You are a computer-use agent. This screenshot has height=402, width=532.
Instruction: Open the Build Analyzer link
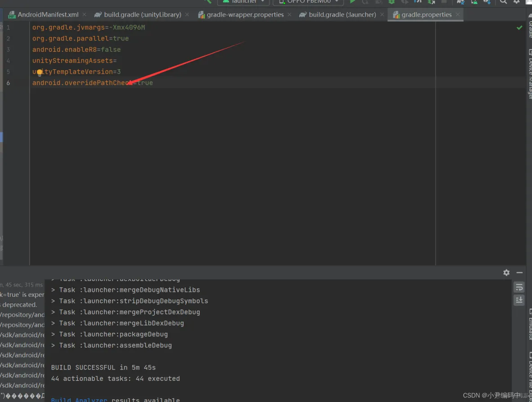79,400
